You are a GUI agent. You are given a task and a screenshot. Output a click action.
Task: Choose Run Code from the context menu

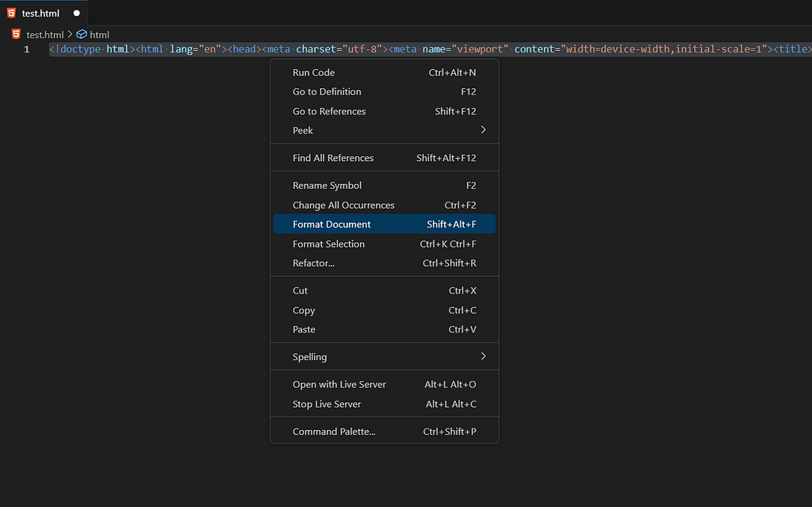385,72
